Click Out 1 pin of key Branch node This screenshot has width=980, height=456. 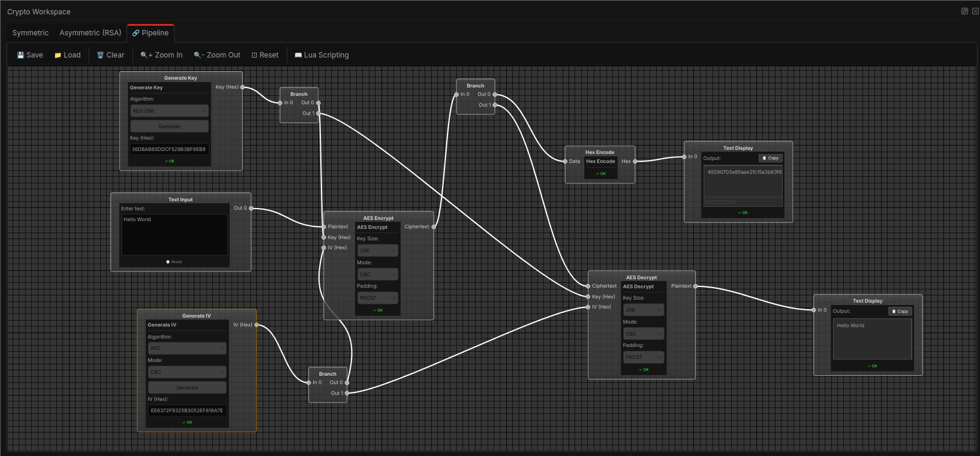tap(318, 113)
